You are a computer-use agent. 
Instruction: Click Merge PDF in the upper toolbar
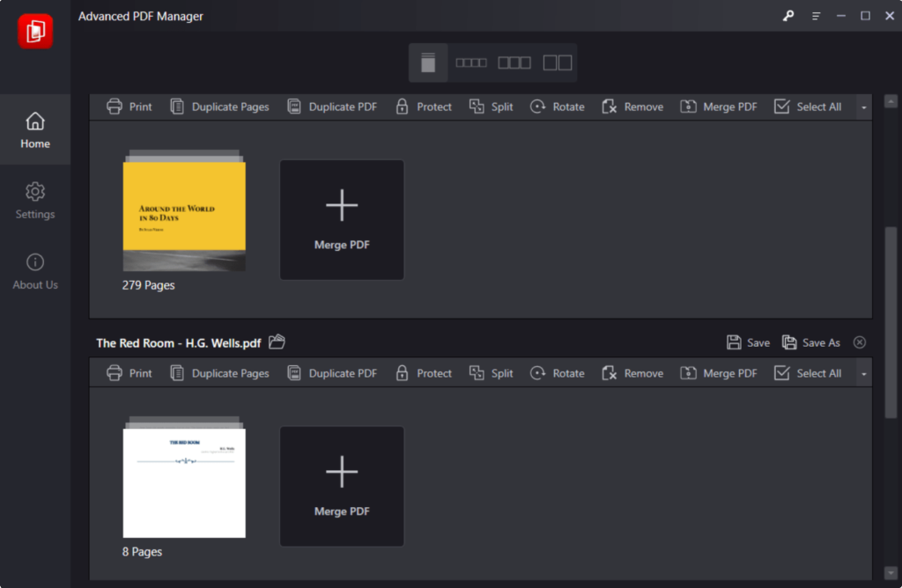tap(719, 107)
